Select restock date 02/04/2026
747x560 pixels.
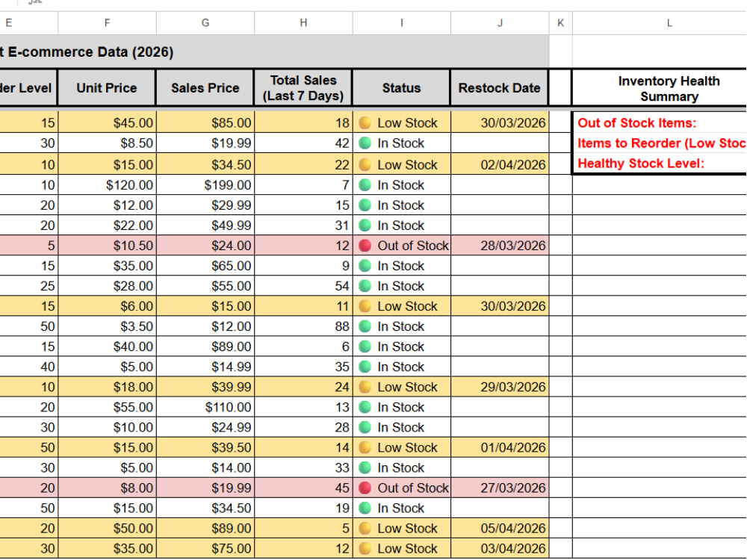point(500,165)
